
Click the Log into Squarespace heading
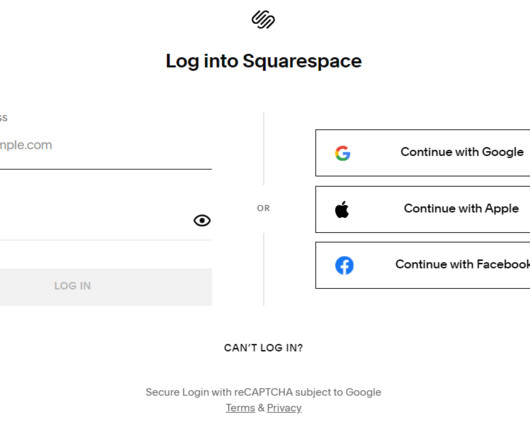coord(264,61)
